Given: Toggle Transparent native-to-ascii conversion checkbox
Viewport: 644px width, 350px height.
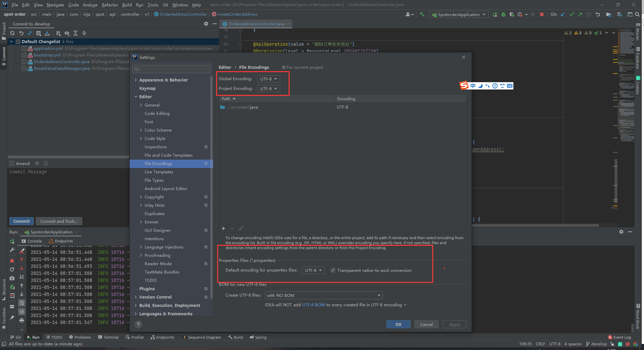Looking at the screenshot, I should 333,270.
